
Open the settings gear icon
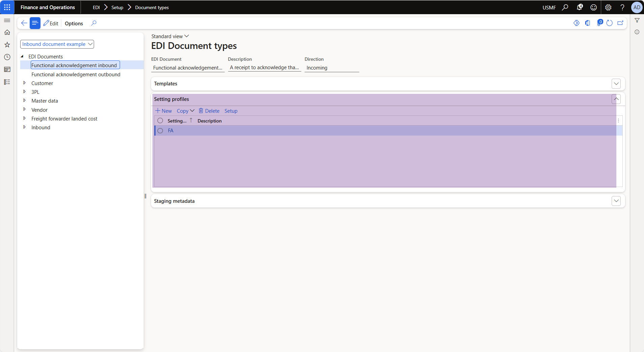(608, 7)
